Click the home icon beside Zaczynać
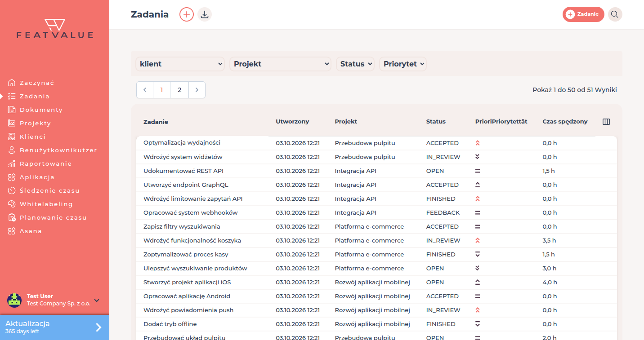 tap(12, 83)
